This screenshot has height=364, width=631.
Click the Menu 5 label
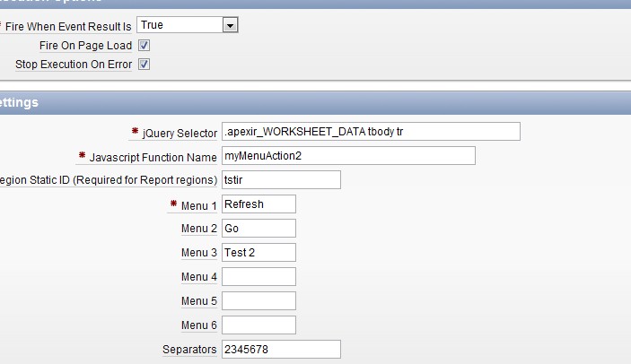point(199,301)
